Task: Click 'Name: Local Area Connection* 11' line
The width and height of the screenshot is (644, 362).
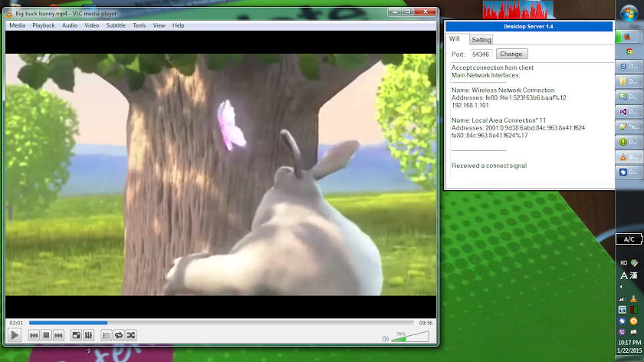Action: pyautogui.click(x=498, y=120)
